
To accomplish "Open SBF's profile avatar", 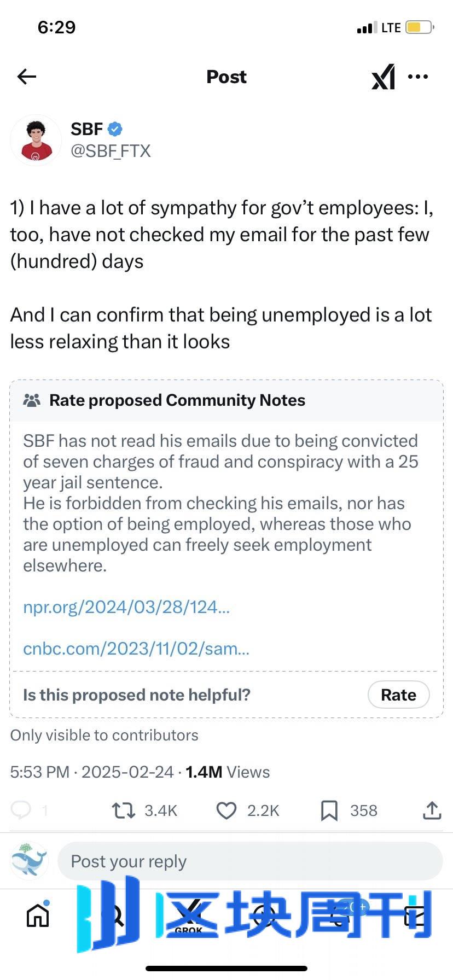I will (x=36, y=141).
